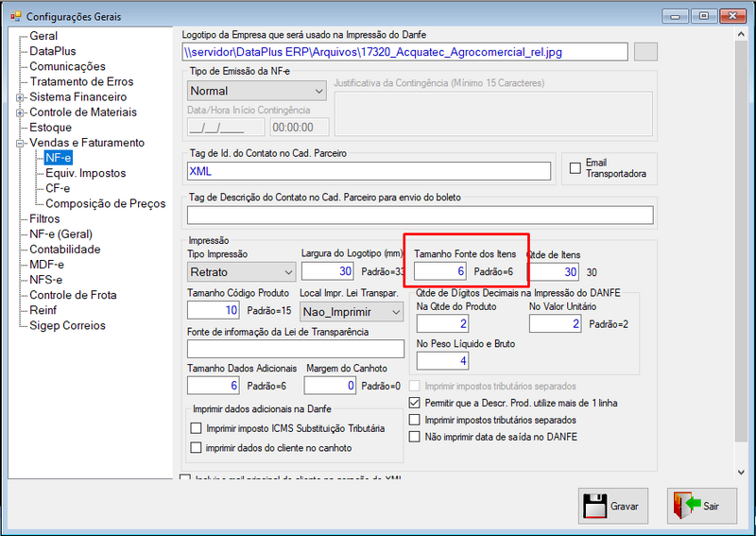The width and height of the screenshot is (756, 536).
Task: Click the Tag de Id. do Contato XML field
Action: pos(369,171)
